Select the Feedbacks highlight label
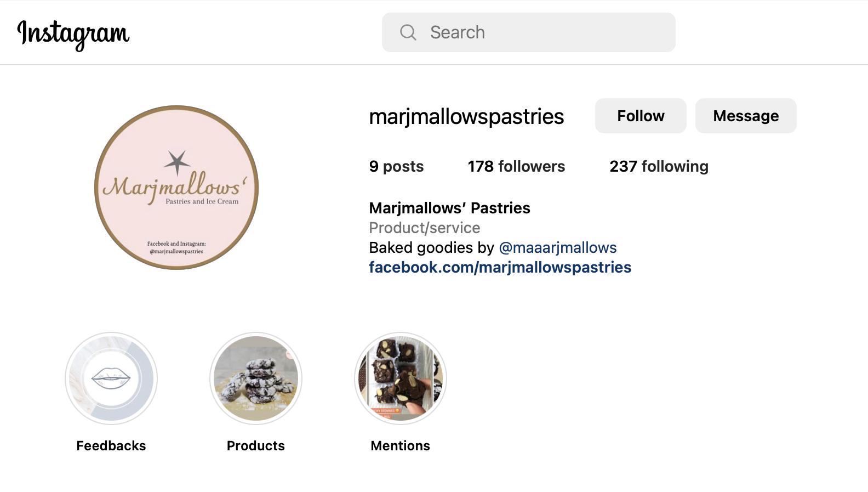This screenshot has width=868, height=492. [x=111, y=445]
